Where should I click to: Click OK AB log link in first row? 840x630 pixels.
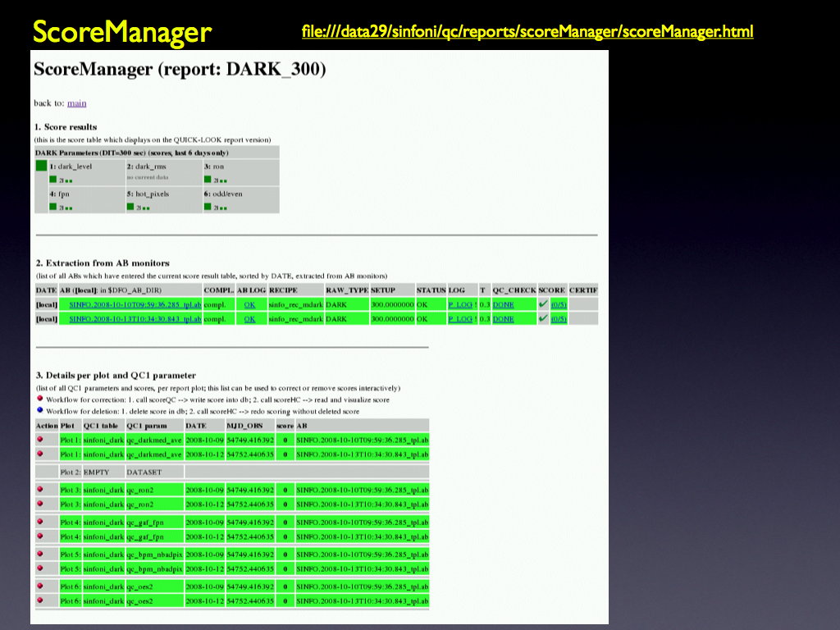(250, 304)
